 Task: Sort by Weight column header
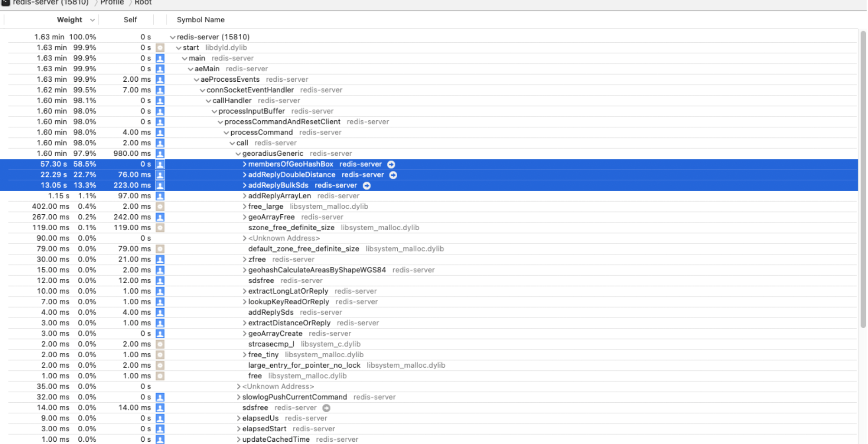(69, 20)
